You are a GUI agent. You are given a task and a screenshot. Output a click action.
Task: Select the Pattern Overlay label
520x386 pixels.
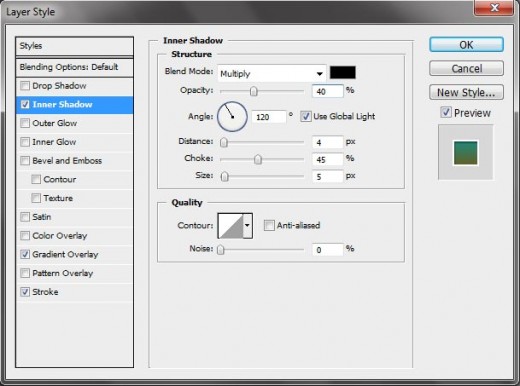point(63,273)
